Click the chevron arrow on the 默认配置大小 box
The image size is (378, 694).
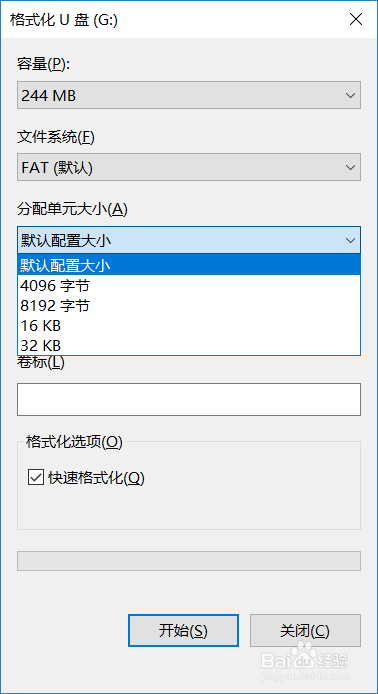coord(351,240)
